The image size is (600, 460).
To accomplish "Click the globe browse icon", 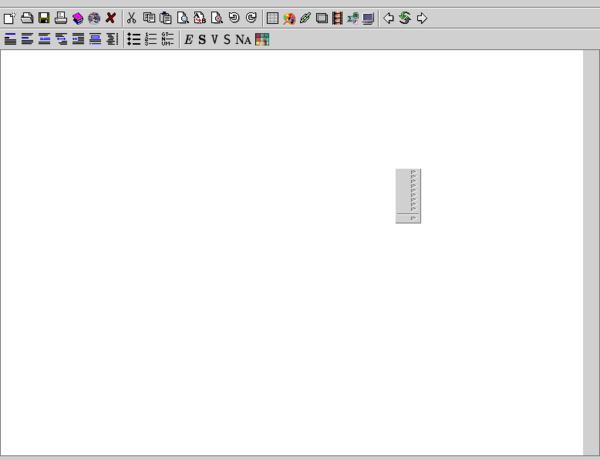I will 94,18.
